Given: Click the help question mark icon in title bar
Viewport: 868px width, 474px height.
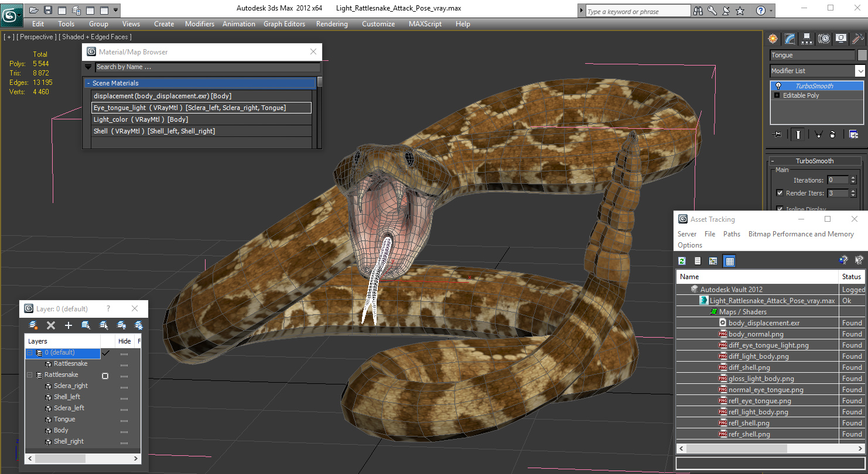Looking at the screenshot, I should point(760,11).
